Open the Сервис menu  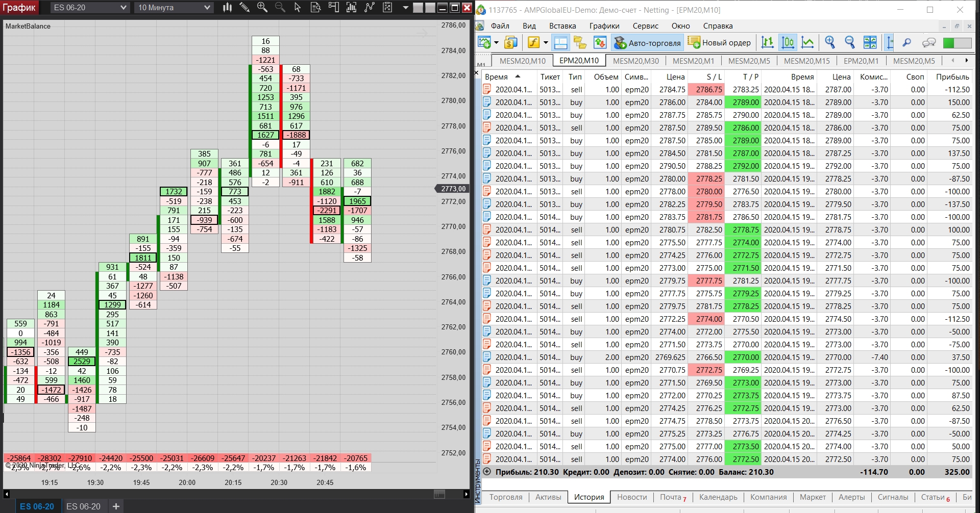pyautogui.click(x=646, y=26)
